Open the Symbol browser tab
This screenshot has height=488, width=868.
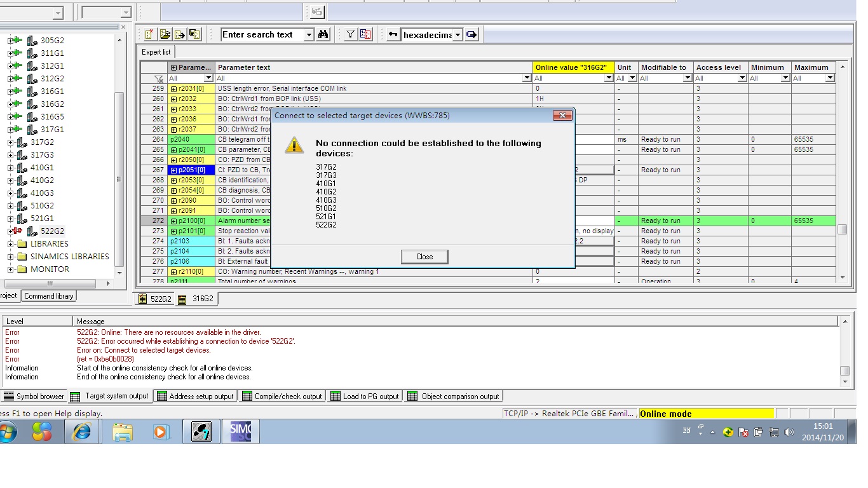(34, 396)
